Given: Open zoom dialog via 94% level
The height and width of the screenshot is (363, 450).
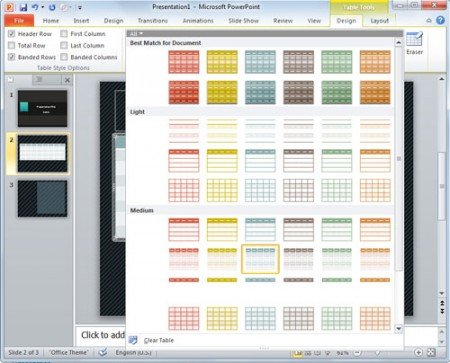Looking at the screenshot, I should point(343,353).
